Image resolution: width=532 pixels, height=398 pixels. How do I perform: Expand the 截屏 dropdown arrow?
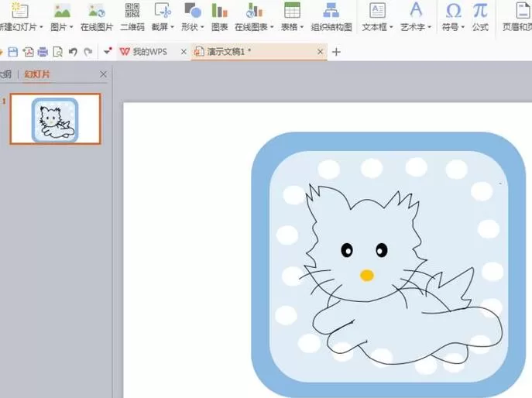pyautogui.click(x=172, y=27)
